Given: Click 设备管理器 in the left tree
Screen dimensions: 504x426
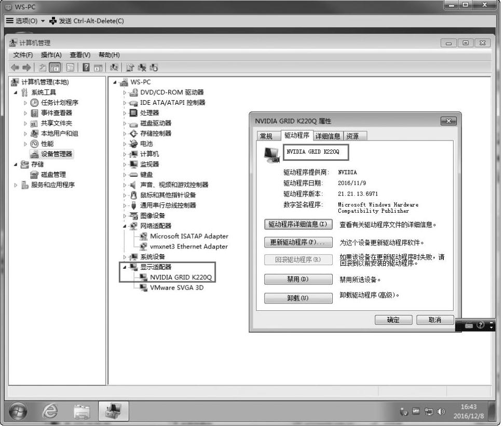Looking at the screenshot, I should pos(57,154).
